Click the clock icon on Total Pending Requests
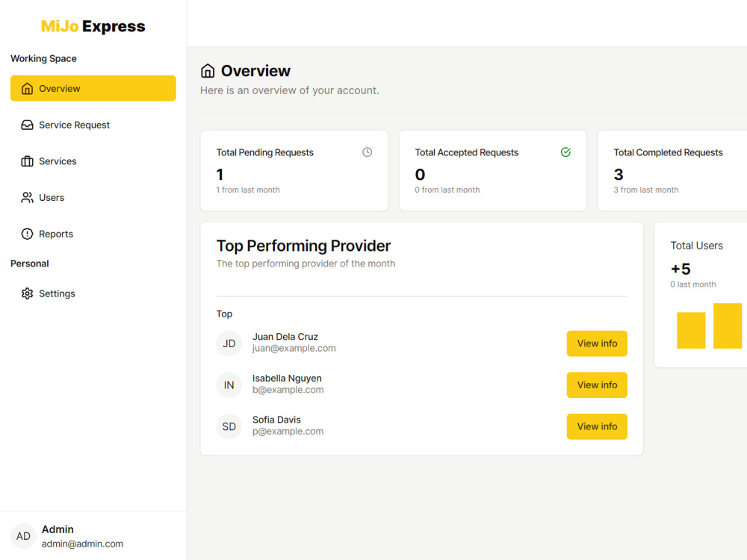The height and width of the screenshot is (560, 747). [x=367, y=152]
